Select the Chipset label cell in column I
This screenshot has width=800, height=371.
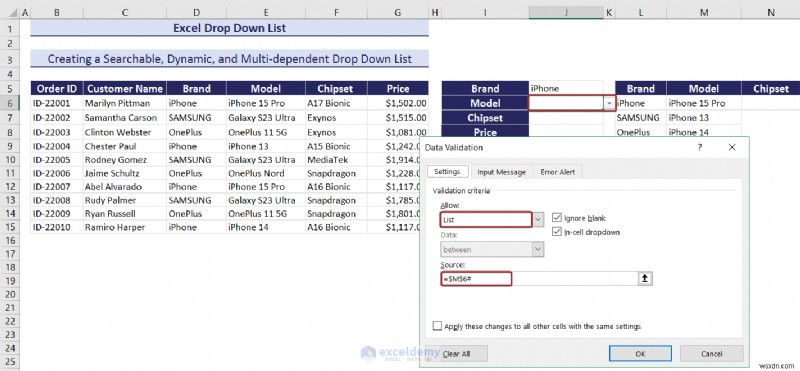(485, 117)
